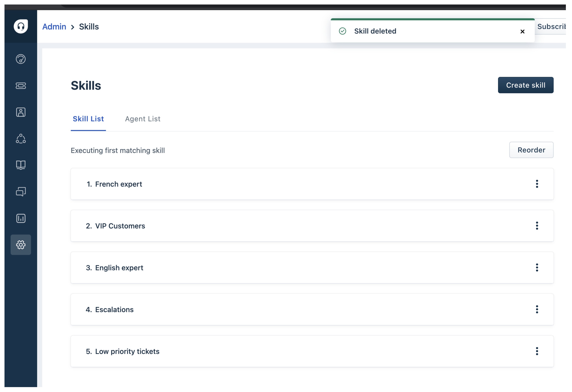Switch to the Skill List tab

(x=88, y=119)
